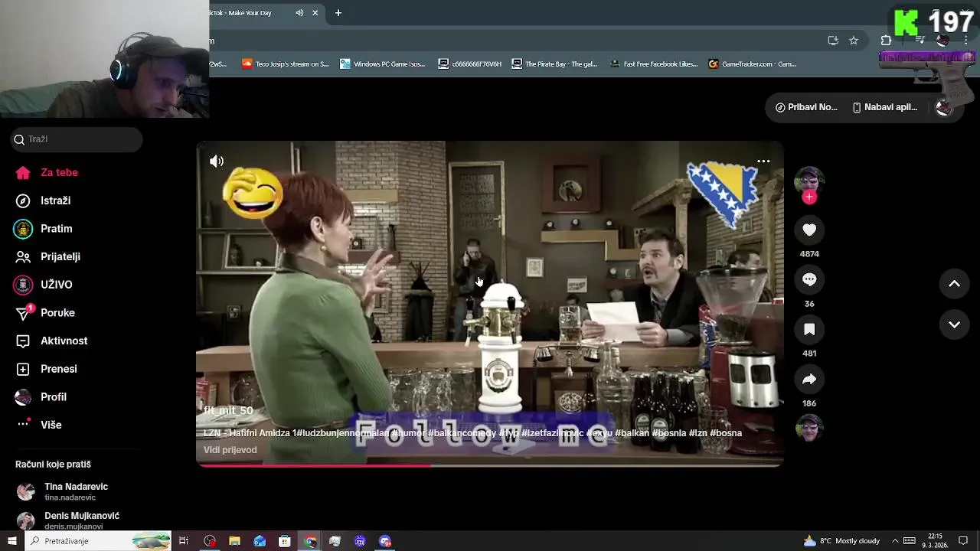Open the comments bubble showing 36

809,279
